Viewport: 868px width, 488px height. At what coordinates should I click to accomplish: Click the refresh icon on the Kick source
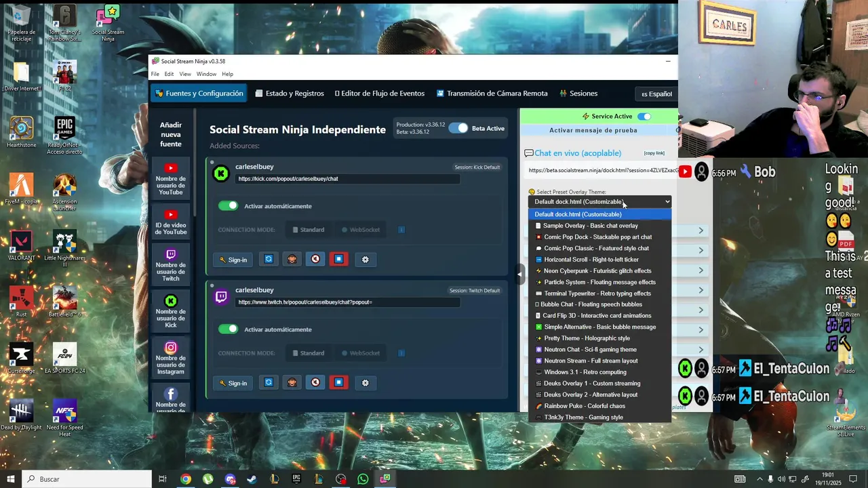point(269,259)
